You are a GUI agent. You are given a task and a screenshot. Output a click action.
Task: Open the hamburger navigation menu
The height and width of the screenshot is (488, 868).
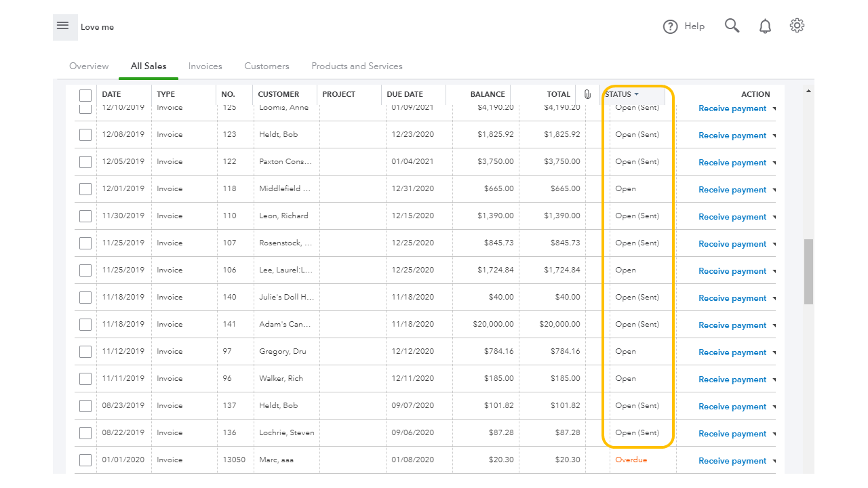[63, 26]
